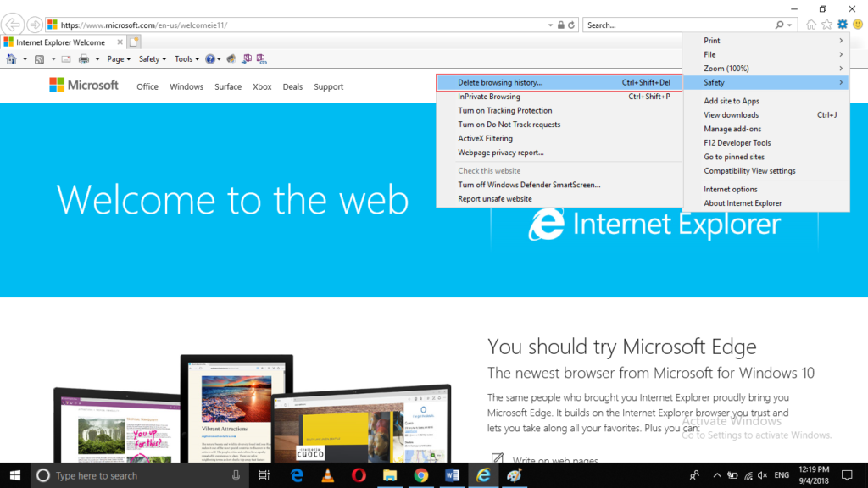Open Compatibility View settings

tap(766, 171)
